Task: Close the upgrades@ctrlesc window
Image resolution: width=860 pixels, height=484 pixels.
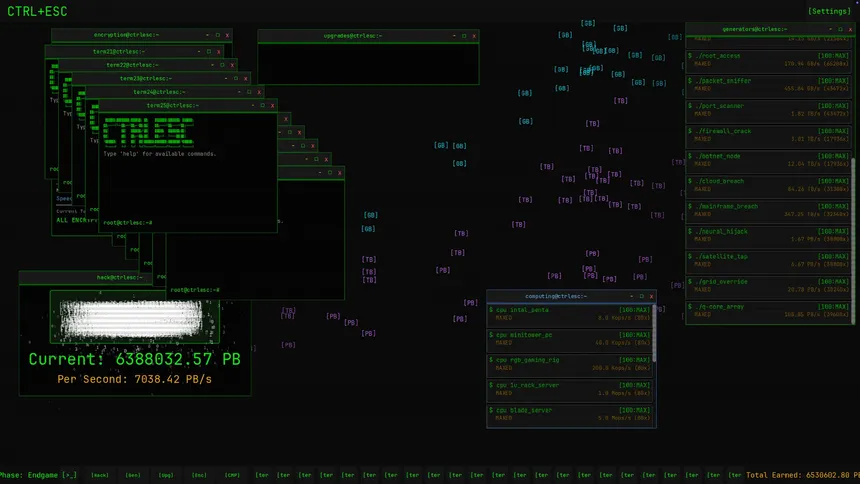Action: pyautogui.click(x=474, y=36)
